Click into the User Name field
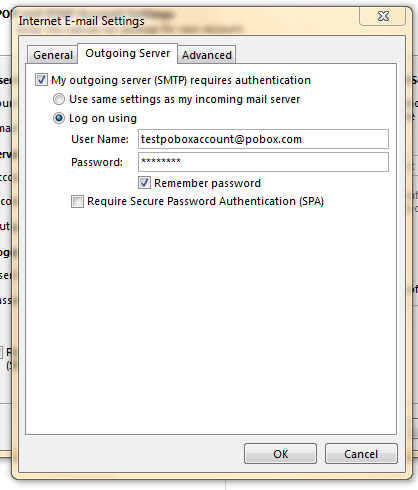The width and height of the screenshot is (418, 490). coord(263,139)
